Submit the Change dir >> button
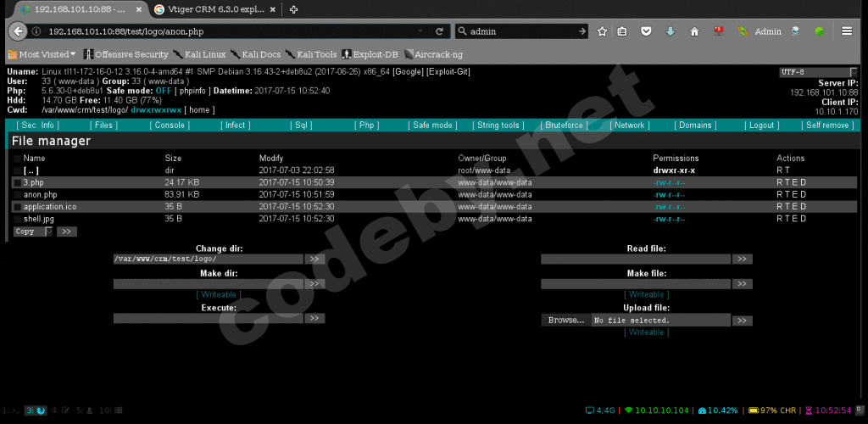The width and height of the screenshot is (868, 424). (x=314, y=259)
